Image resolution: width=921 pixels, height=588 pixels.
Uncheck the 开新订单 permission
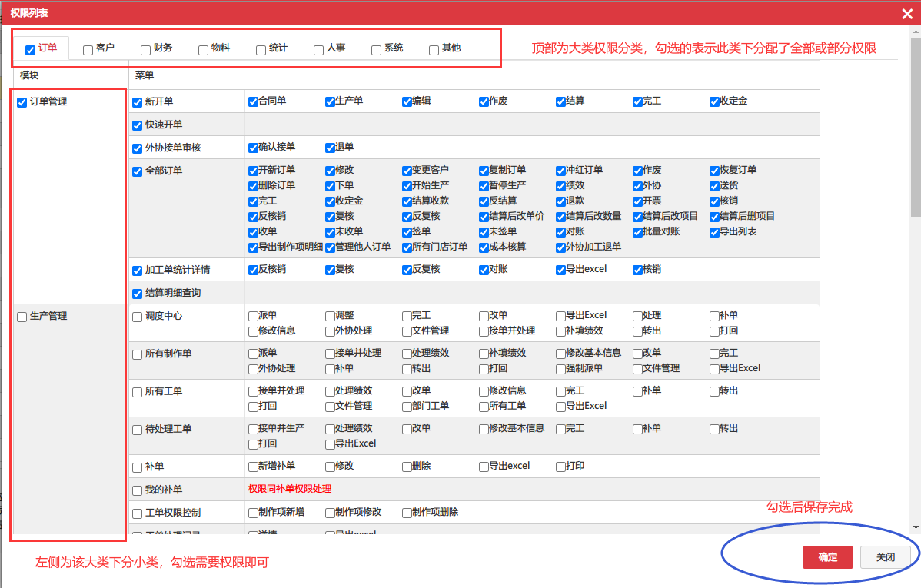pos(253,171)
